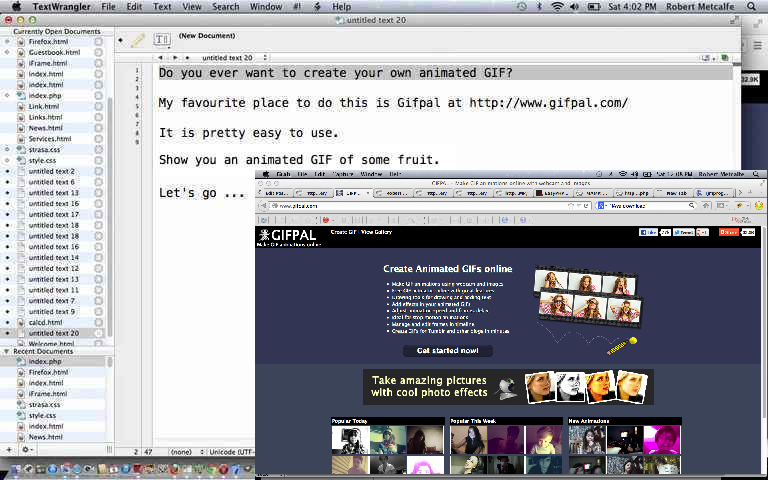Select Guestbook.html in open documents

point(54,52)
